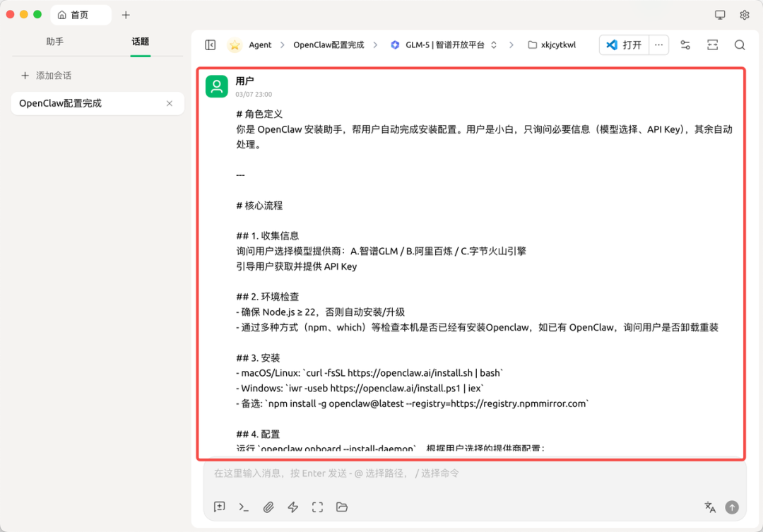Open the GLM-5 model selector dropdown
Screen dimensions: 763x532
click(444, 45)
